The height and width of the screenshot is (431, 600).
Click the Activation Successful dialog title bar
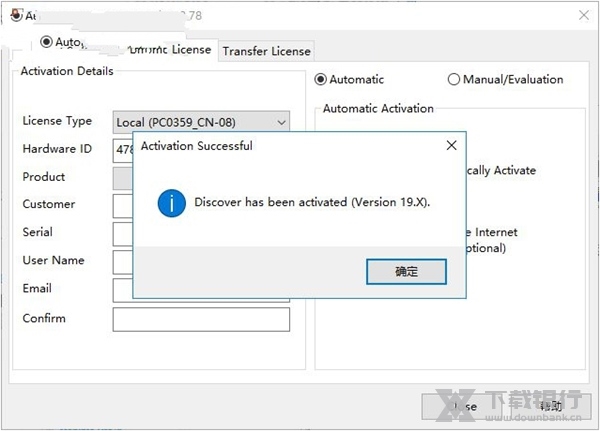[x=280, y=146]
